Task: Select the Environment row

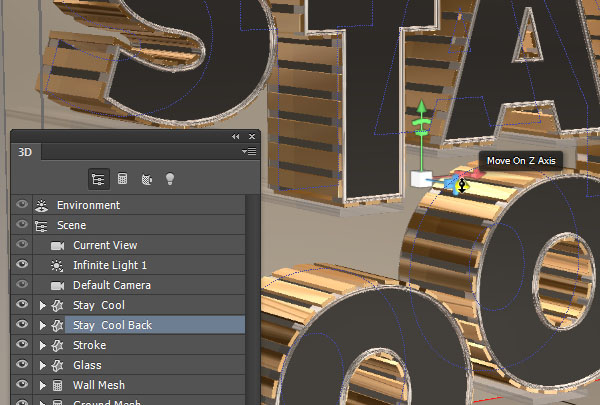Action: 139,205
